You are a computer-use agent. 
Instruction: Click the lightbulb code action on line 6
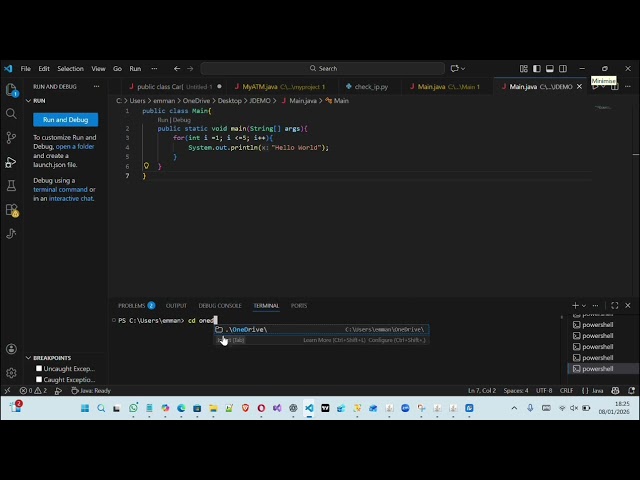[146, 166]
